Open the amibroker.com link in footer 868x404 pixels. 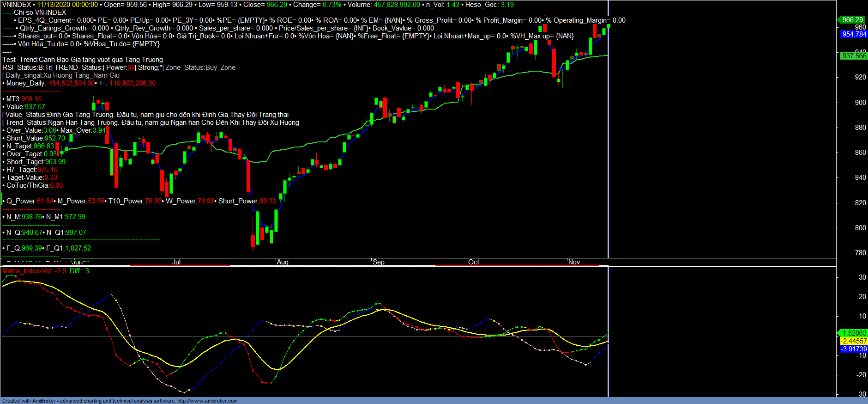point(207,401)
